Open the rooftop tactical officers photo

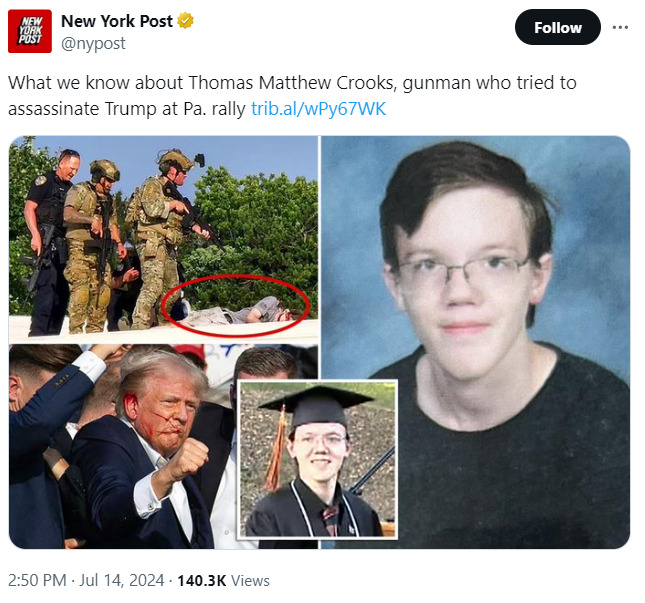(163, 238)
